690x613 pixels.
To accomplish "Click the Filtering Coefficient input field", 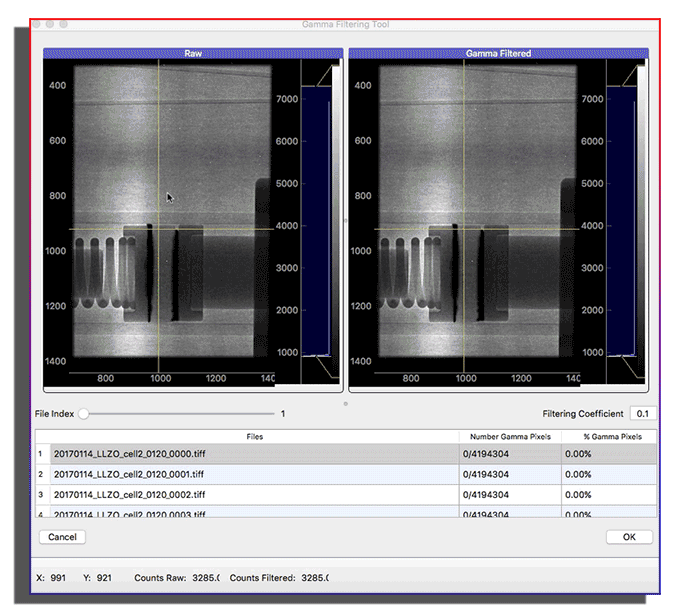I will [x=641, y=414].
